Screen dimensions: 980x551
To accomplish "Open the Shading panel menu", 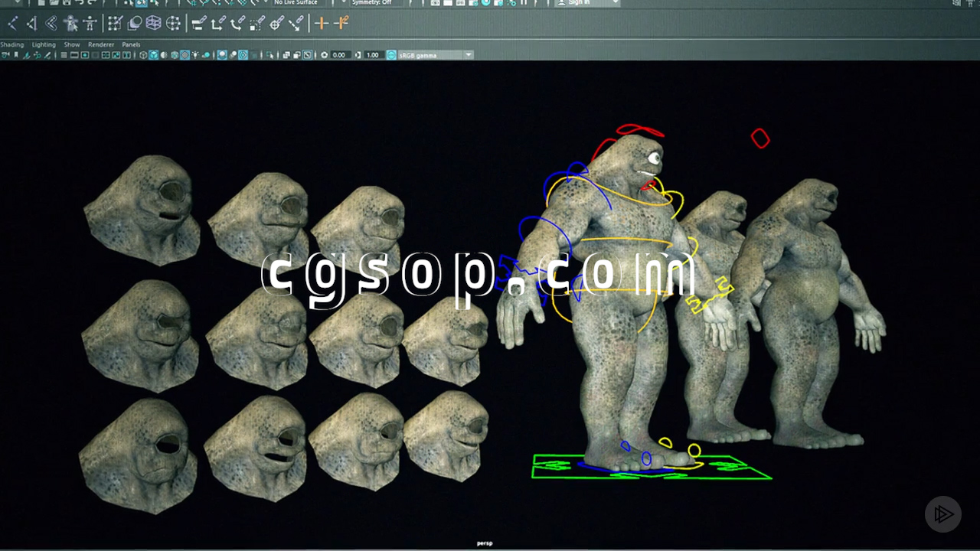I will pos(11,44).
